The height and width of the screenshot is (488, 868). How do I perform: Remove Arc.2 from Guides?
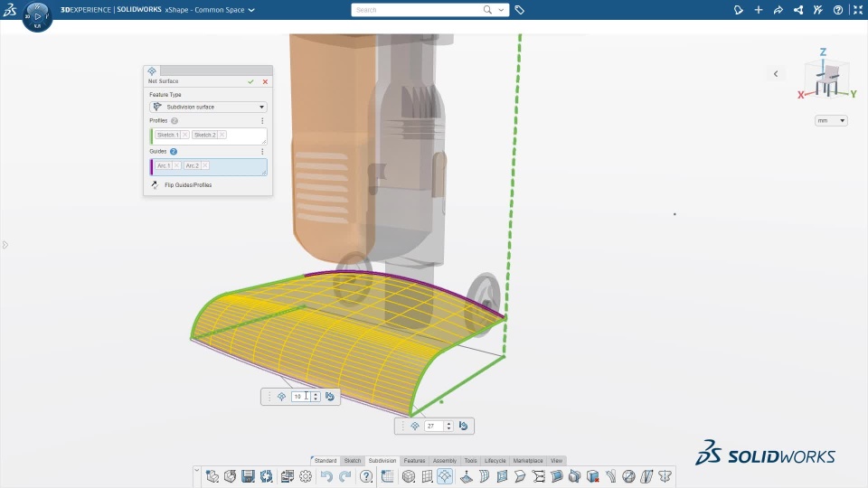205,165
